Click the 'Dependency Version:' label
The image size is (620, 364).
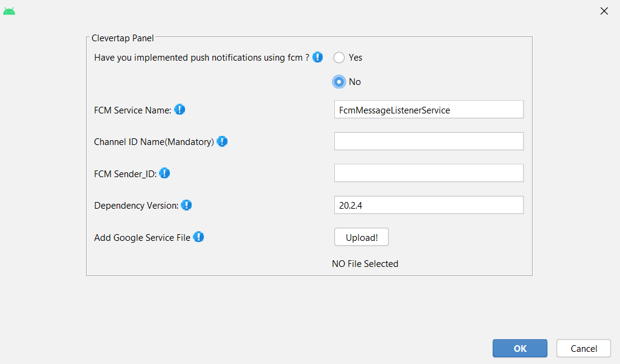tap(136, 206)
